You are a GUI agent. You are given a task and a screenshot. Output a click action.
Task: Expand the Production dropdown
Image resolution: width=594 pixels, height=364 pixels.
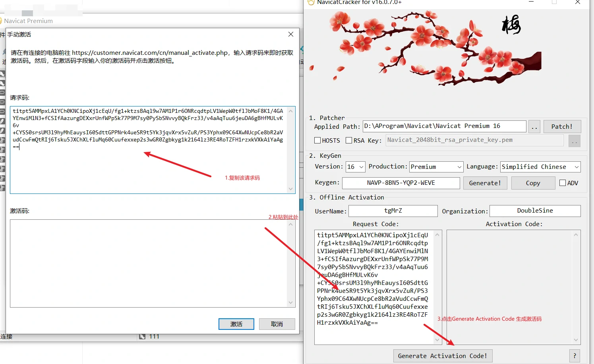(436, 167)
